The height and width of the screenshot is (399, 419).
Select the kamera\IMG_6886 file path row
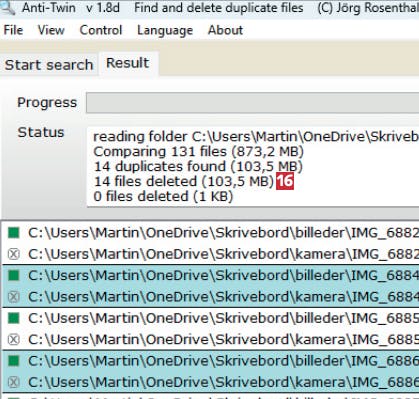click(x=211, y=382)
